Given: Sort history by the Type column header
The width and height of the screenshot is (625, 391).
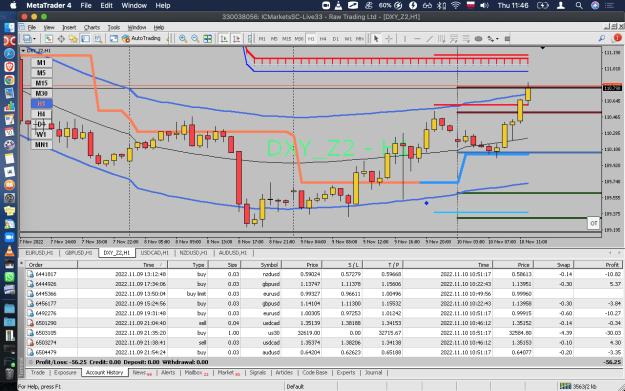Looking at the screenshot, I should coord(187,265).
